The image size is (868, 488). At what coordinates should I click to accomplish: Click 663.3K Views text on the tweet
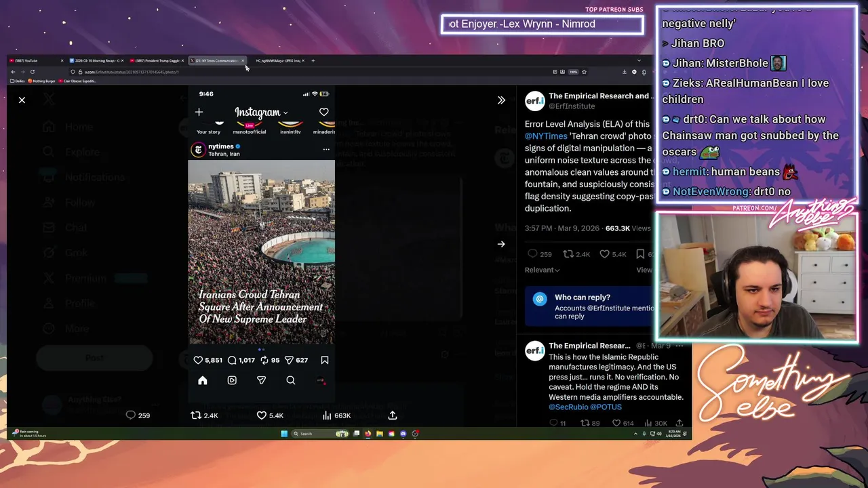(x=628, y=228)
